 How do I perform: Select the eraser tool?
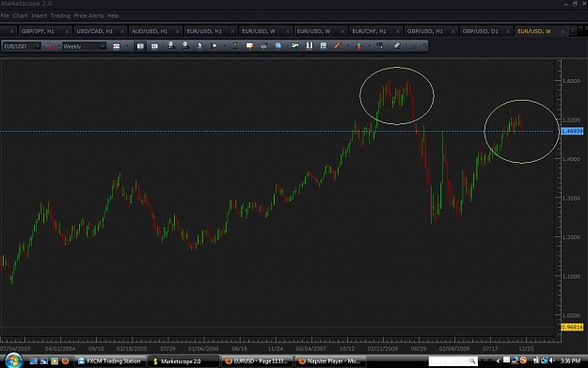coord(398,46)
